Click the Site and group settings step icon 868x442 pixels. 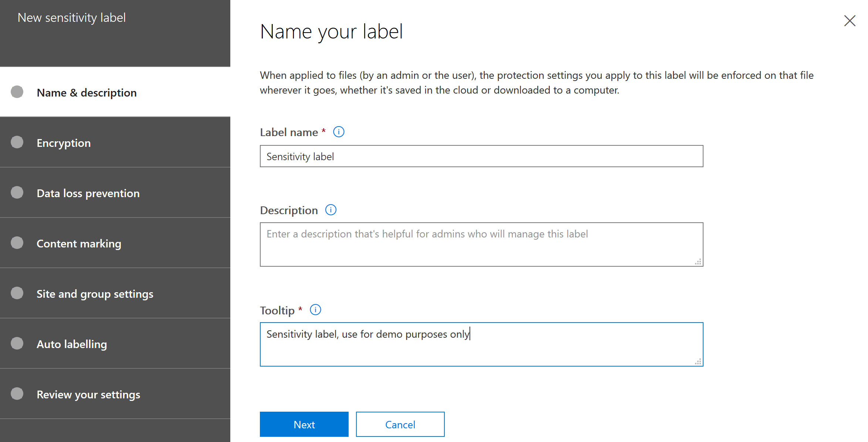(17, 293)
